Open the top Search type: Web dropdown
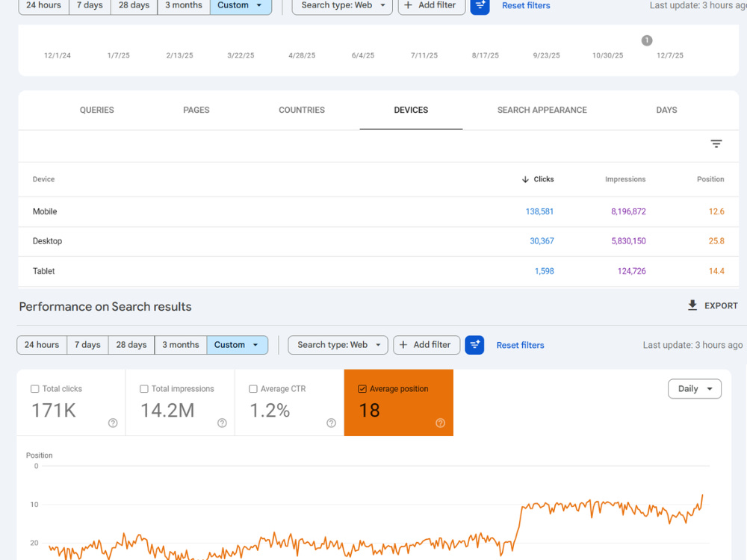Image resolution: width=747 pixels, height=560 pixels. (x=342, y=6)
